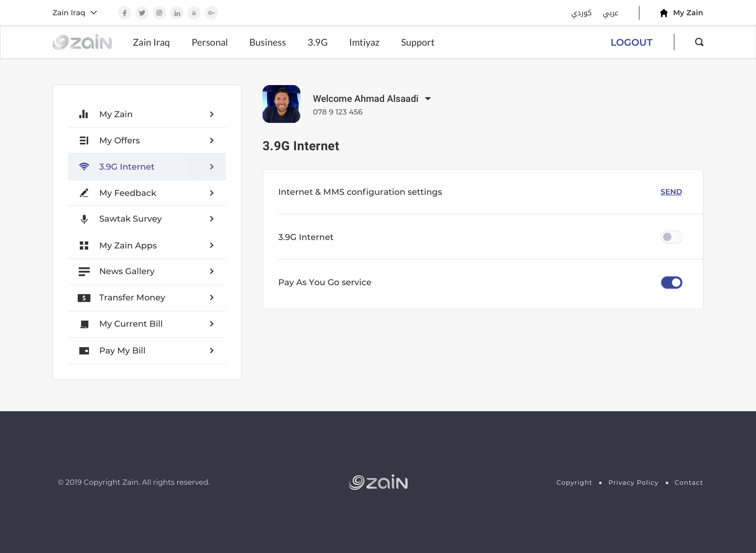756x553 pixels.
Task: Select the Sawtak Survey sidebar label
Action: pyautogui.click(x=130, y=218)
